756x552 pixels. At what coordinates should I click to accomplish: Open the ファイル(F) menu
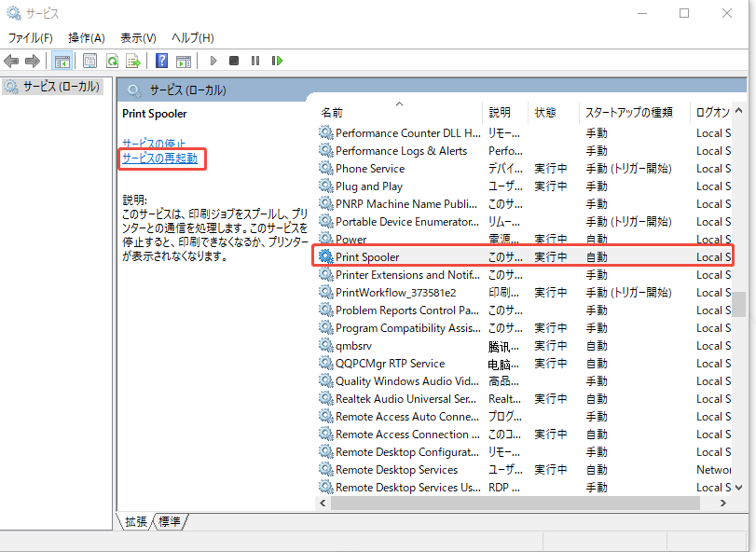pyautogui.click(x=31, y=38)
